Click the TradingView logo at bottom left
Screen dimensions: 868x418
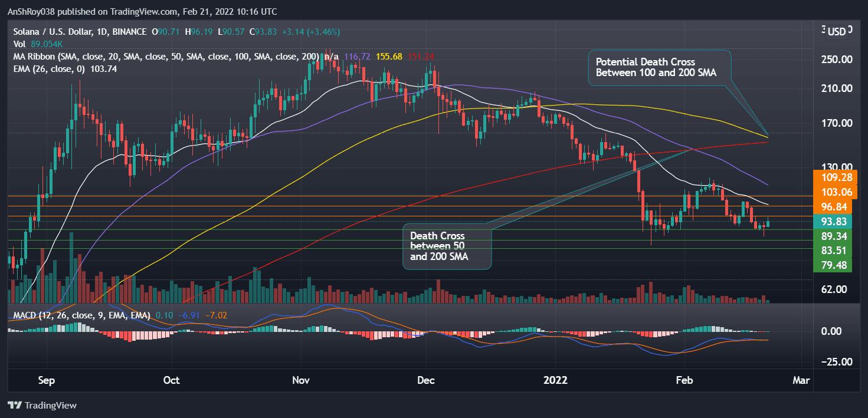42,406
